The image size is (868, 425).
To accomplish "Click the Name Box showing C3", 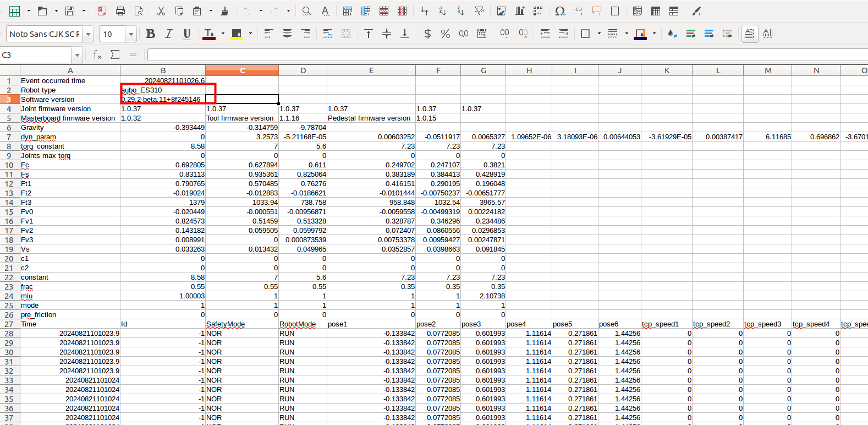I will (x=36, y=55).
